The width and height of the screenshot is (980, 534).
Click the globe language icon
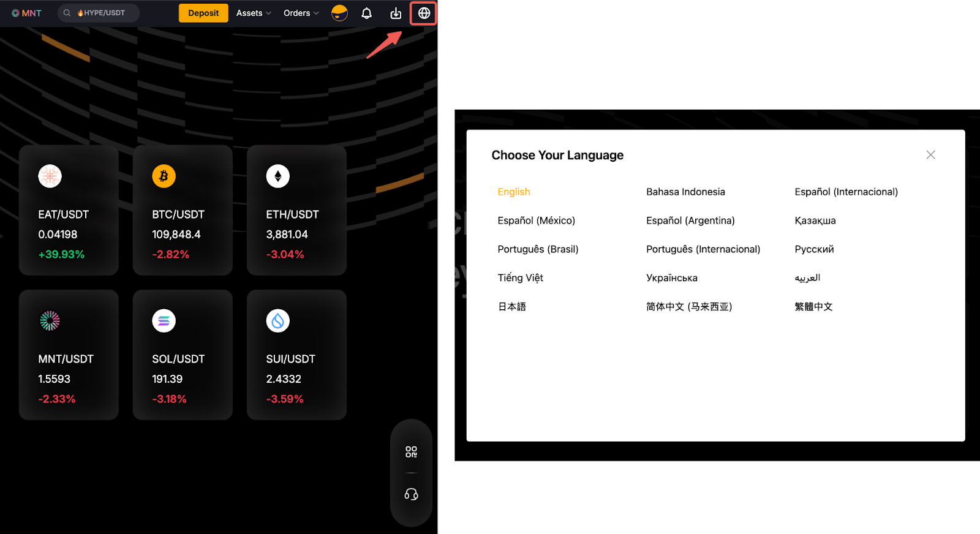click(x=424, y=13)
